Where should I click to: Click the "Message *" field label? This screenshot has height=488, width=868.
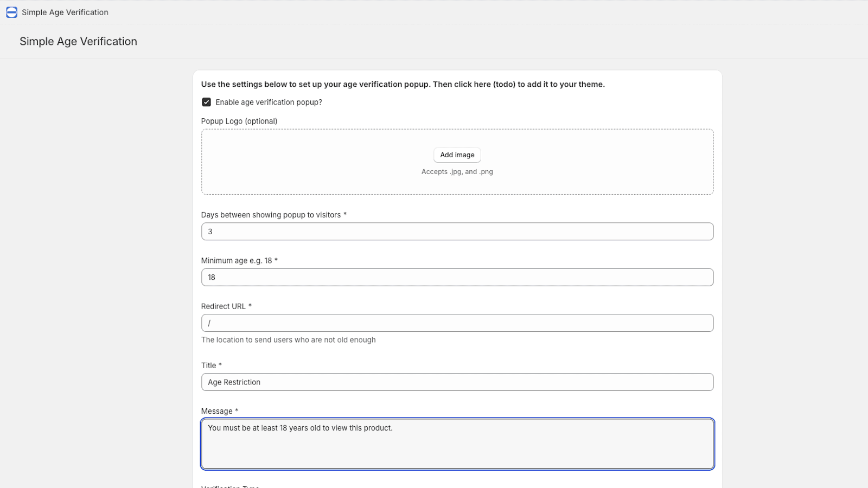pyautogui.click(x=219, y=411)
